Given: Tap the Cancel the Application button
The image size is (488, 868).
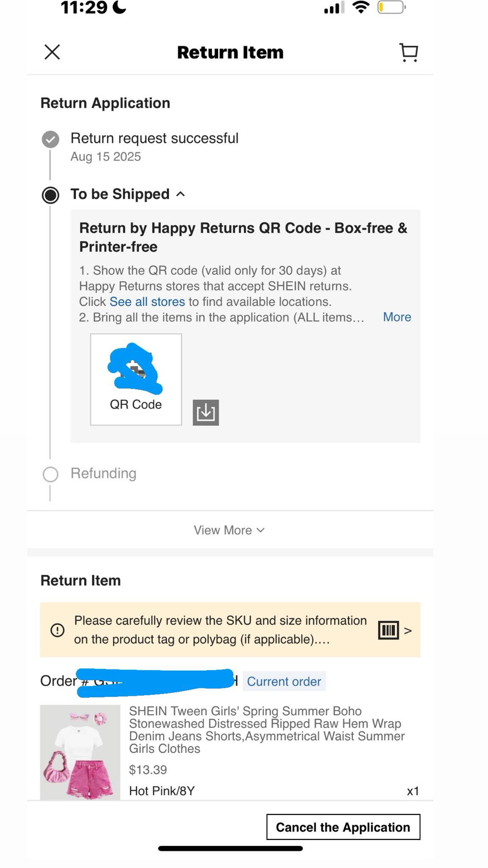Looking at the screenshot, I should click(343, 827).
